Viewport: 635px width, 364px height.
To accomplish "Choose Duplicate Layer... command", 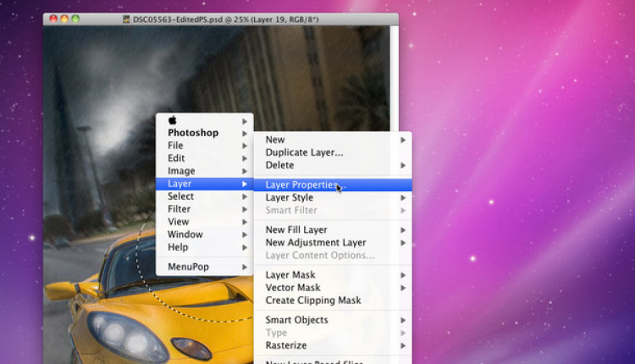I will pyautogui.click(x=333, y=152).
